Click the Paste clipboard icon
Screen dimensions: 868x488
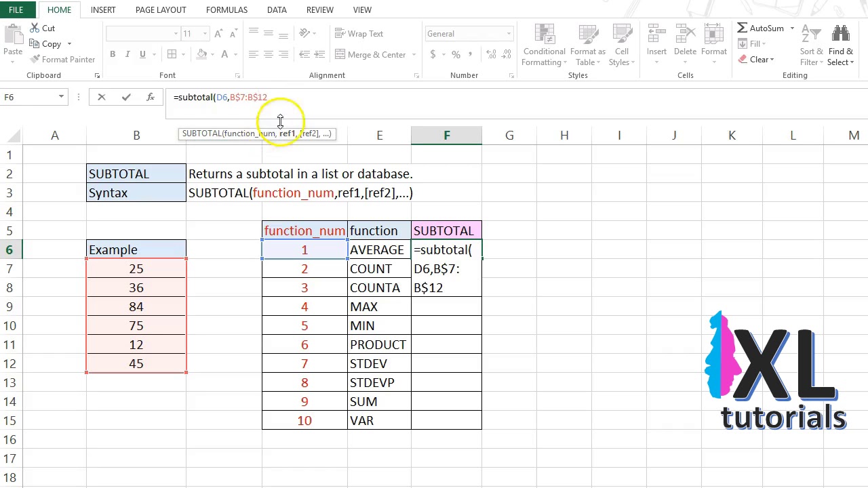tap(13, 35)
